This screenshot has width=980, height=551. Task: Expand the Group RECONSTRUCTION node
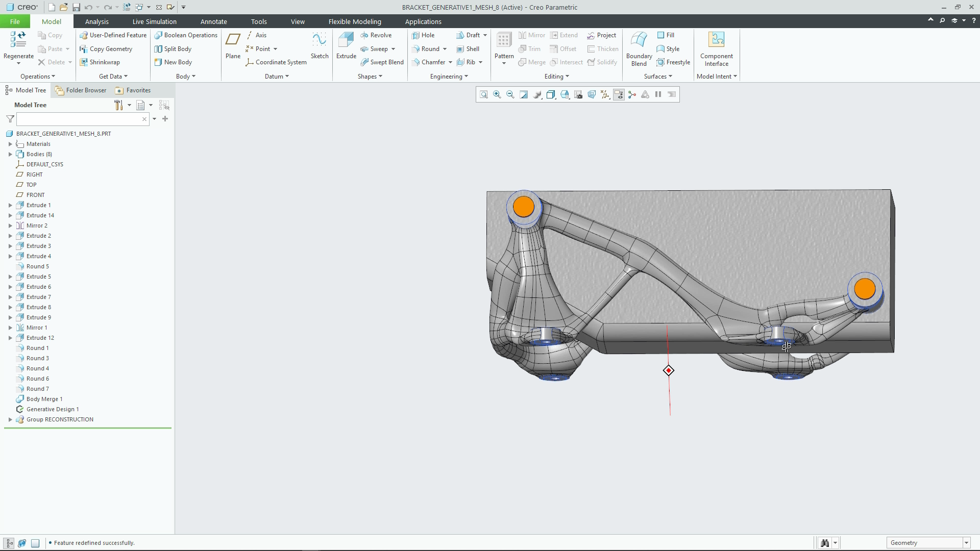10,419
